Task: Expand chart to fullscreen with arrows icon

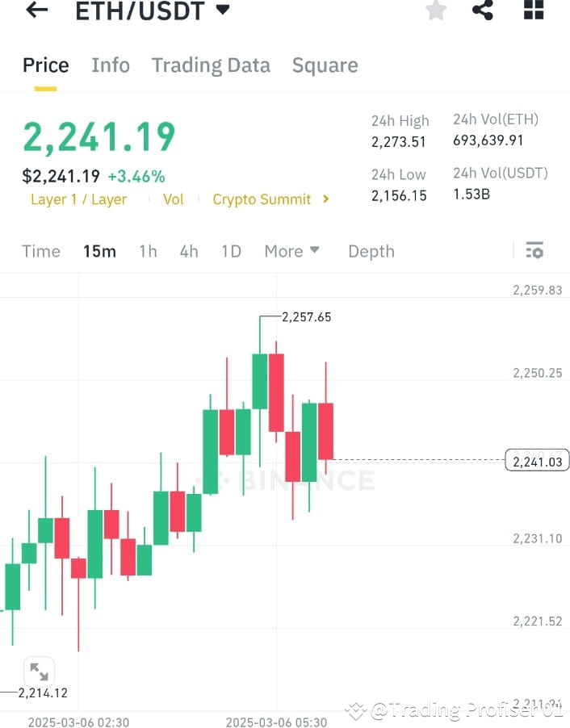Action: [x=40, y=672]
